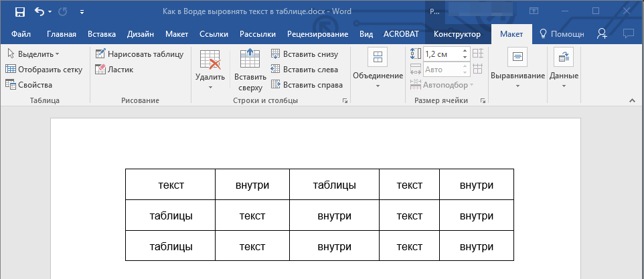
Task: Save the document with the floppy disk icon
Action: click(x=19, y=11)
